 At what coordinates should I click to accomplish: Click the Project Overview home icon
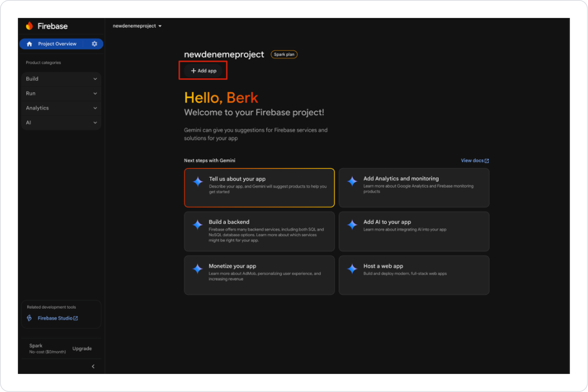click(30, 44)
